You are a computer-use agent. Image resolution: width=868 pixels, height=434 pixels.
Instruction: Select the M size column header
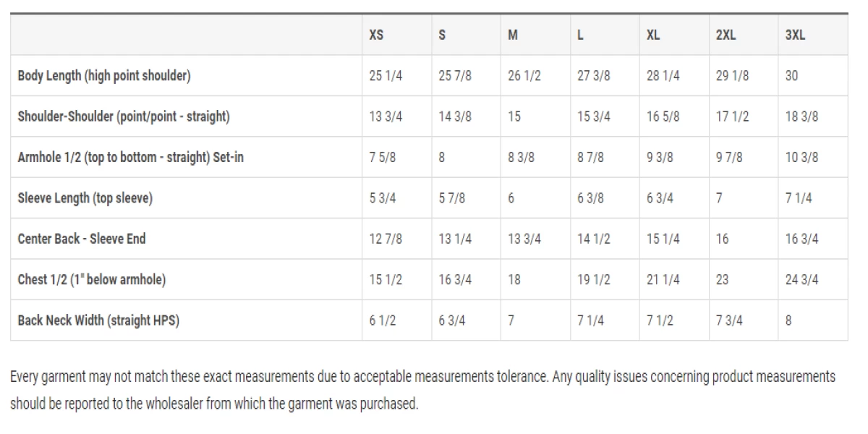(512, 35)
